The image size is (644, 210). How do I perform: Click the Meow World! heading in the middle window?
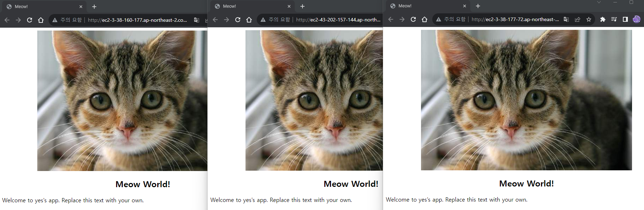click(x=351, y=184)
